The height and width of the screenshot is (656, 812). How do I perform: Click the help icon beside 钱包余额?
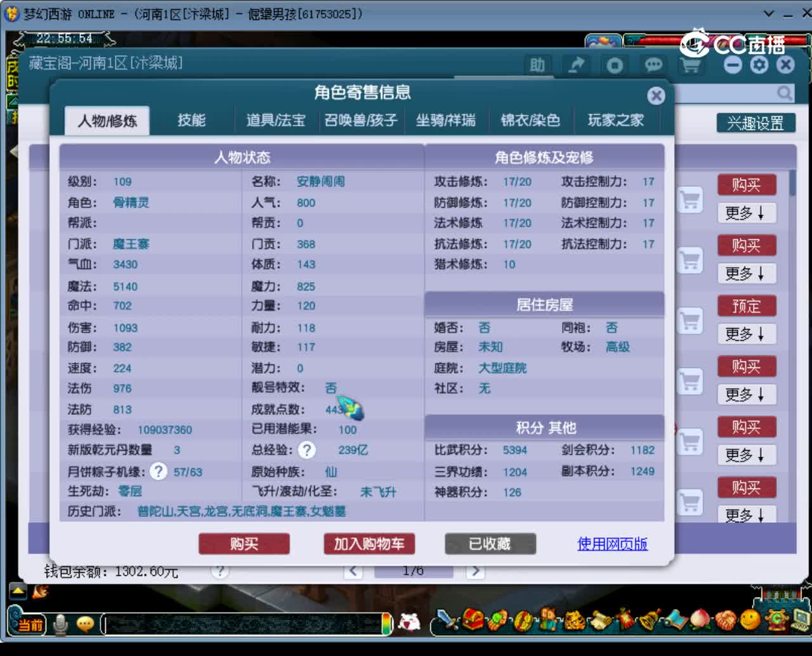(219, 570)
